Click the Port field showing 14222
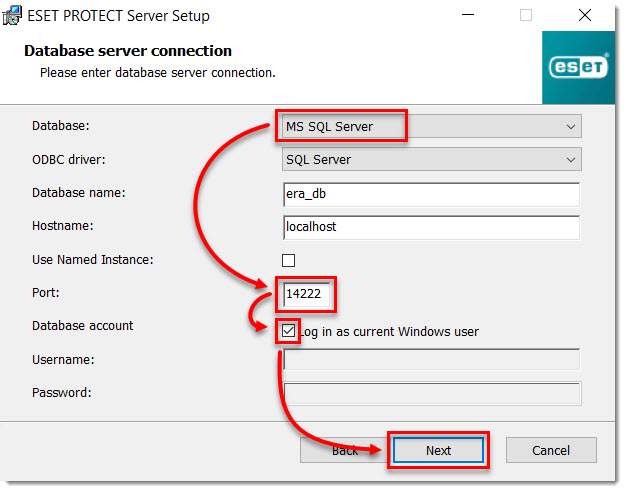The image size is (625, 491). (x=307, y=294)
